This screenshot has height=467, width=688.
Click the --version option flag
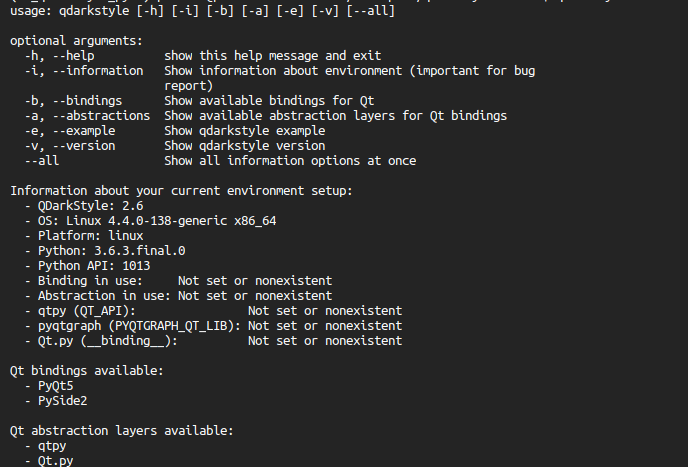pyautogui.click(x=84, y=146)
